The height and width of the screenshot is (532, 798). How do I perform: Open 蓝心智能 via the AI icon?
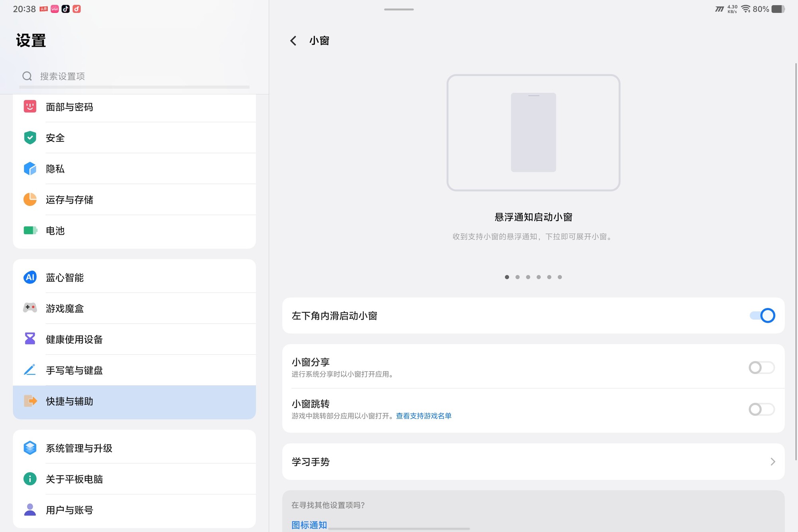(x=30, y=277)
